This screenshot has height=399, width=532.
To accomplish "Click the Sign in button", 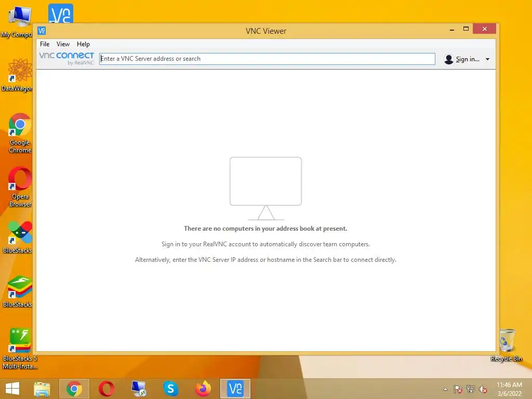I will [x=467, y=59].
